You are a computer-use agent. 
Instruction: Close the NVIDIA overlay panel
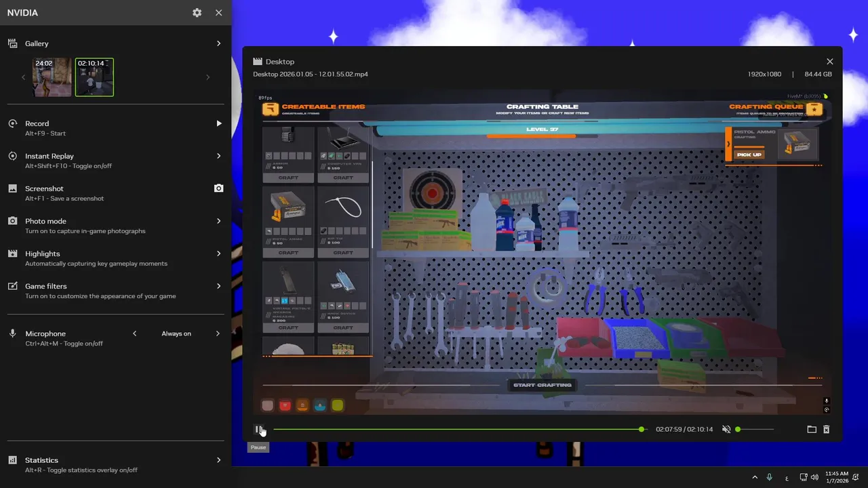pos(218,13)
